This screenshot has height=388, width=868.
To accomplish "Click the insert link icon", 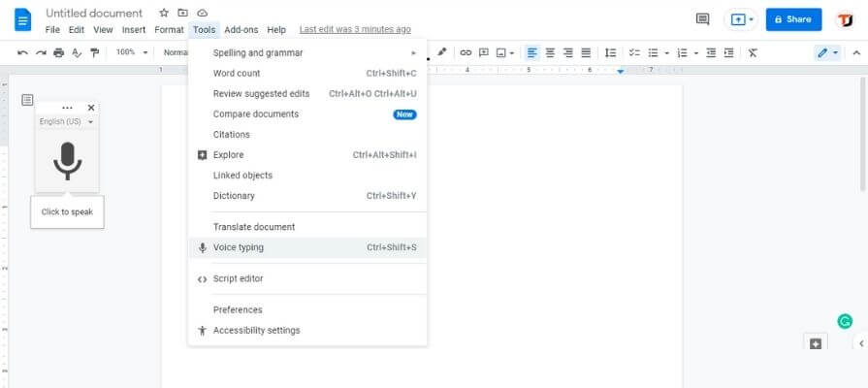I will [466, 52].
